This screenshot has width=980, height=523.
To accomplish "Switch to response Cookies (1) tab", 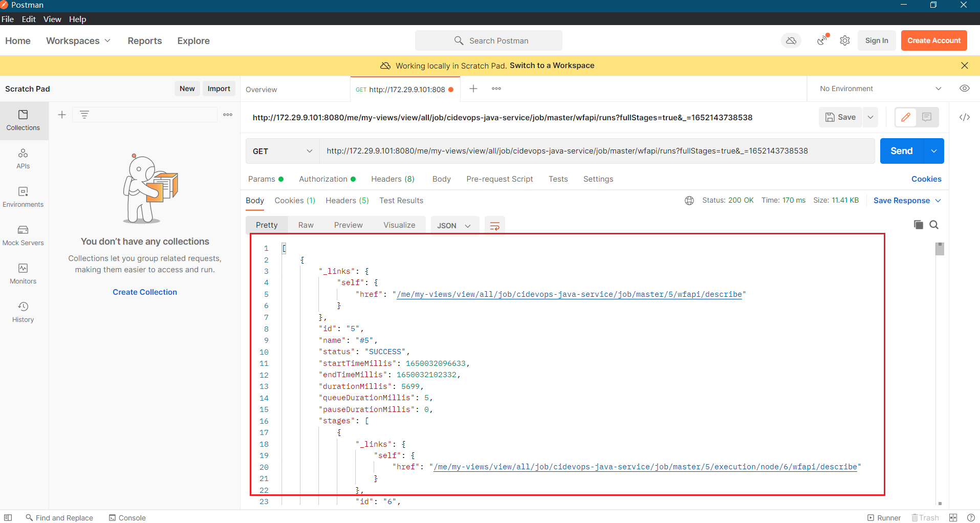I will [x=295, y=201].
